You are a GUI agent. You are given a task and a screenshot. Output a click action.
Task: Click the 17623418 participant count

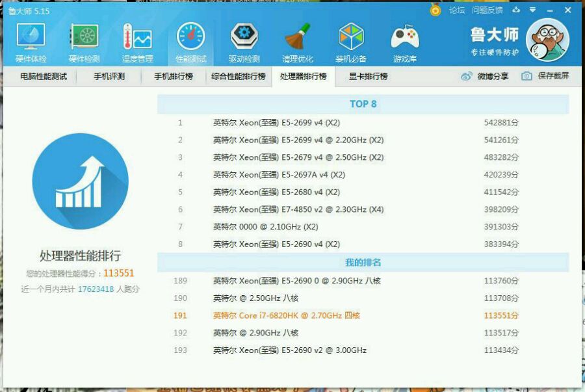pos(96,289)
